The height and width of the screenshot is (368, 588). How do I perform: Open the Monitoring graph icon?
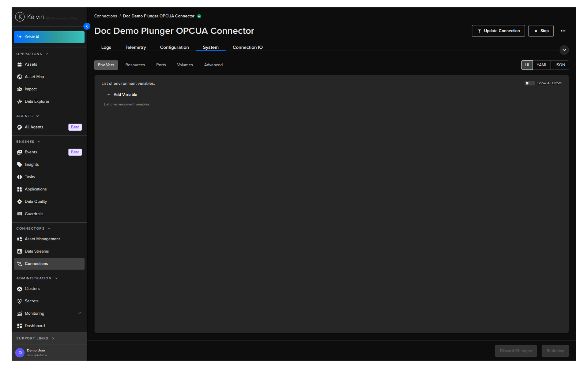[20, 313]
